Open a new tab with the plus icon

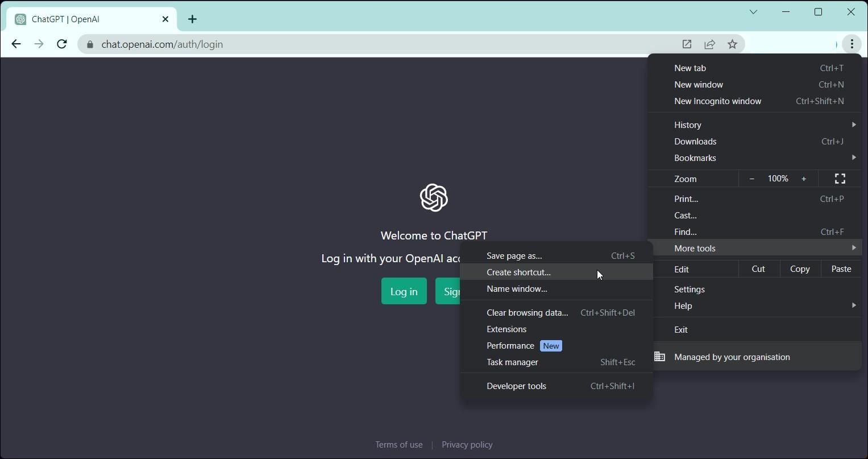pos(192,19)
